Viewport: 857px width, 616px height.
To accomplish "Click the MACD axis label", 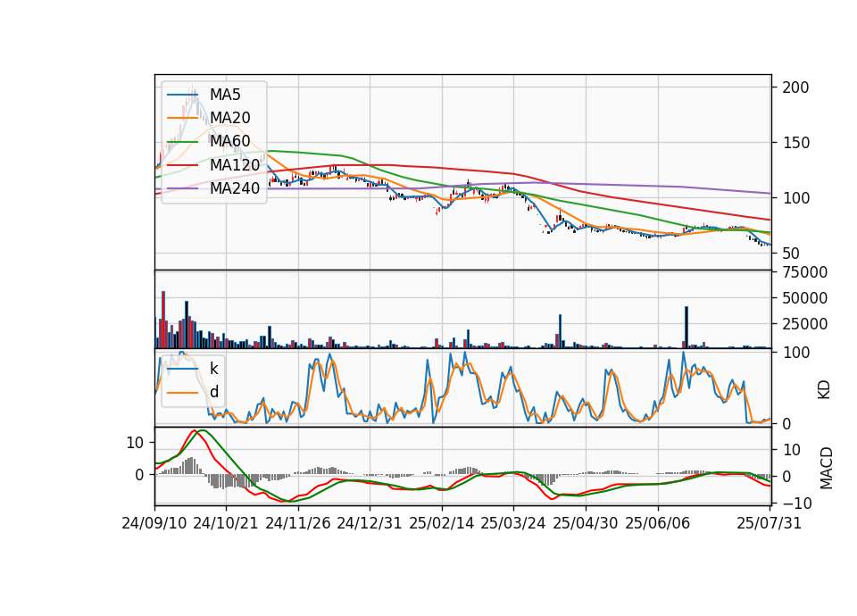I will point(827,468).
